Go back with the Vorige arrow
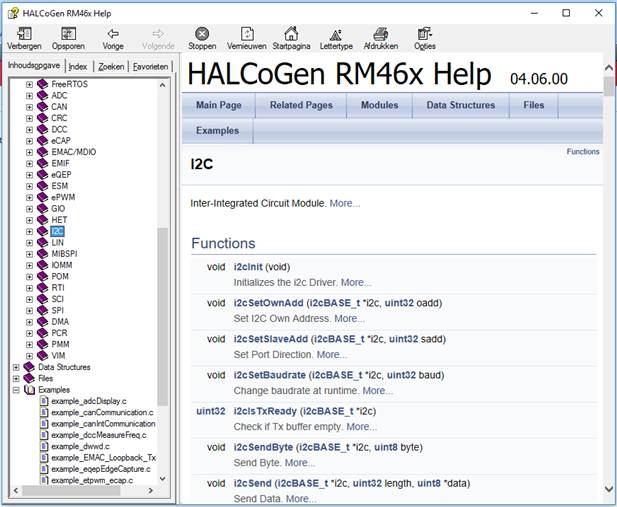The height and width of the screenshot is (507, 617). [113, 34]
